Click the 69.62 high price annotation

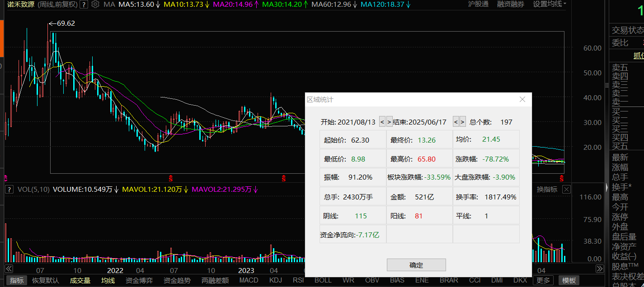[62, 23]
